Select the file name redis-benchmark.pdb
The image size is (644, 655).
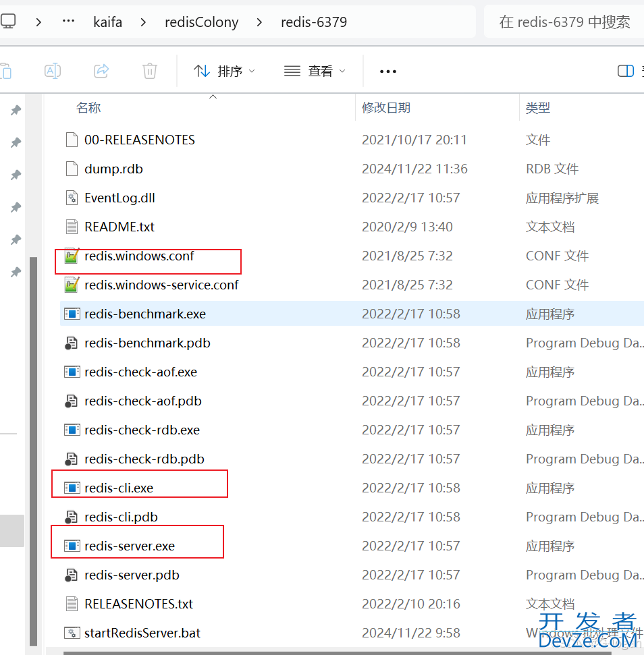point(147,343)
